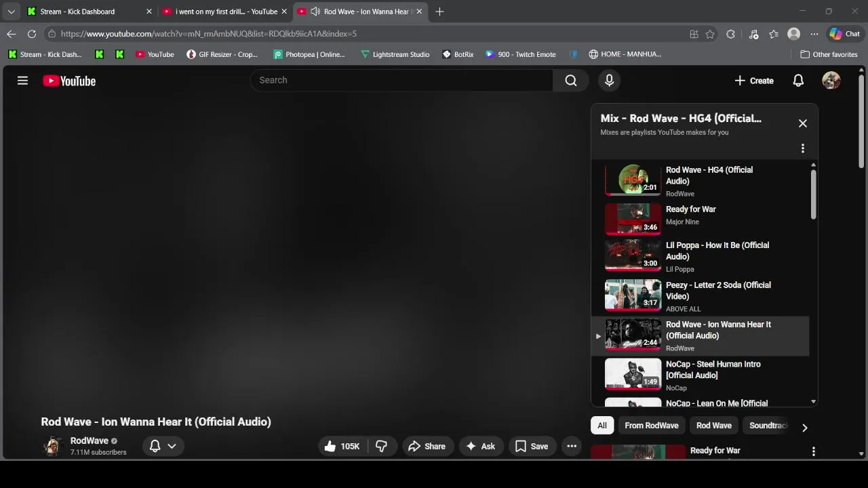Focus the YouTube search field

click(401, 81)
